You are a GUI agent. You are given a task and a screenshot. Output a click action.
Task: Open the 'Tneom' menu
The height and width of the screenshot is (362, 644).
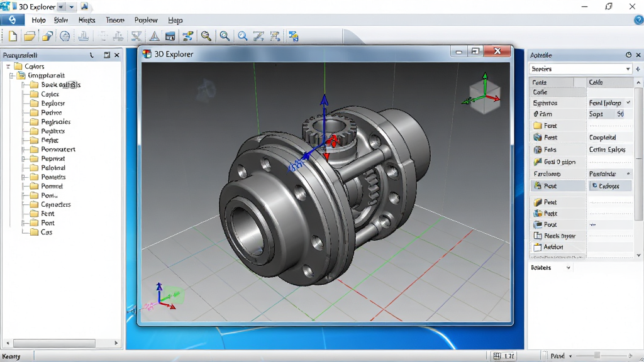point(115,19)
